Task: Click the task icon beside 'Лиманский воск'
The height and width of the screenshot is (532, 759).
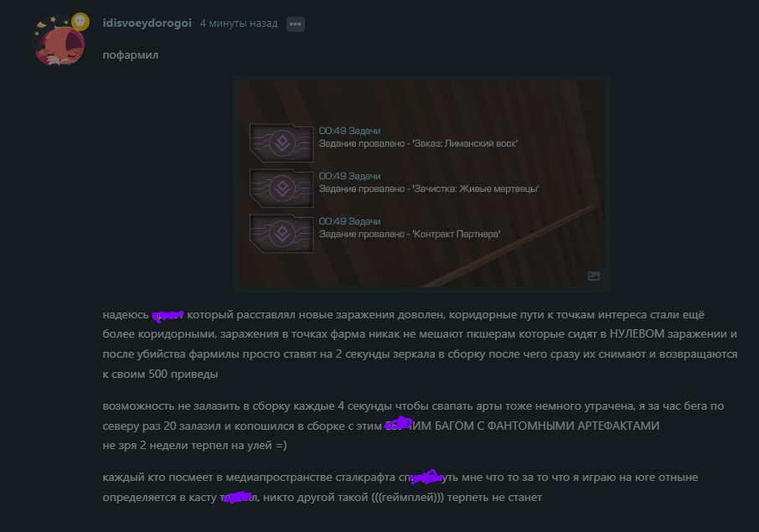Action: [281, 142]
